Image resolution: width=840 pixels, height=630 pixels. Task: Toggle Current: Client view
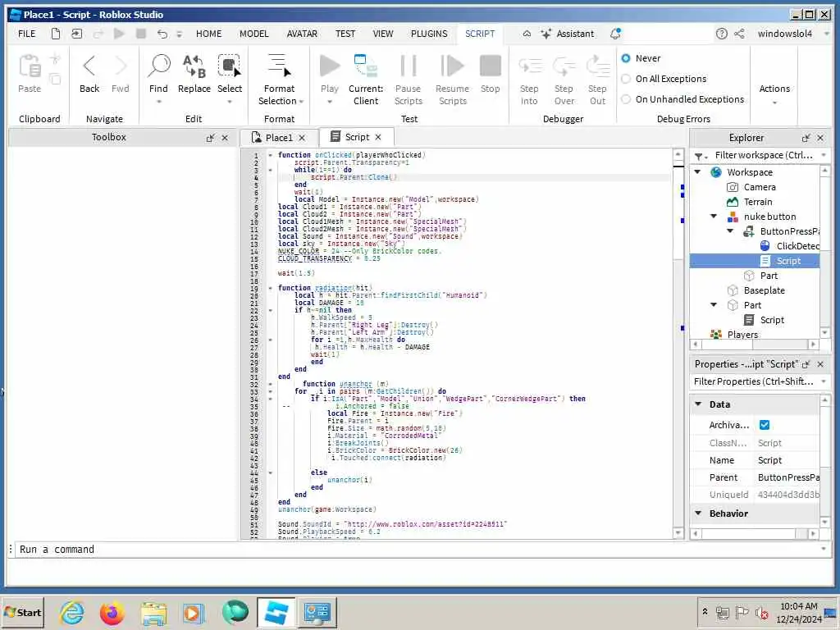click(x=366, y=80)
